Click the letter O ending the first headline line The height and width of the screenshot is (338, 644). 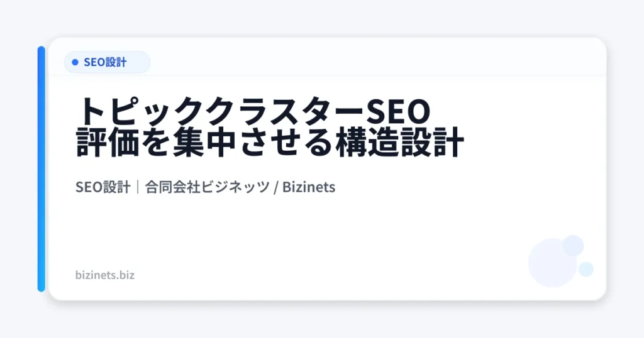coord(418,112)
